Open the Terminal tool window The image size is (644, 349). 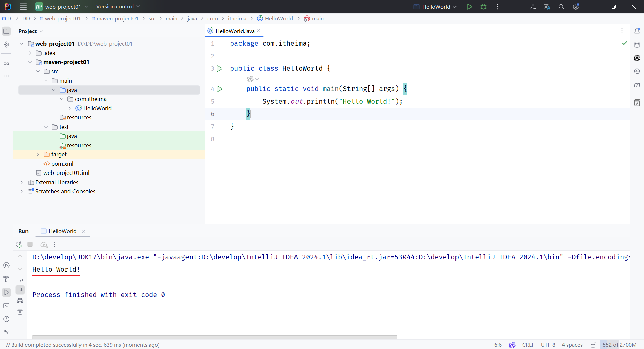[x=6, y=306]
